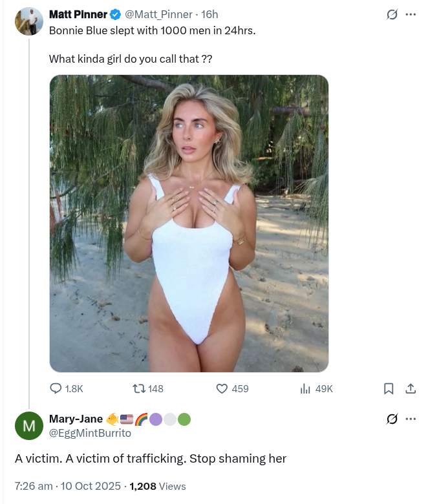Click Grok icon on Mary-Jane's reply

pos(391,419)
